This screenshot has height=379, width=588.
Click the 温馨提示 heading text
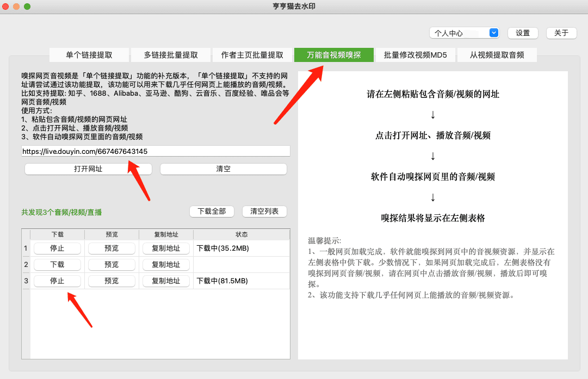coord(324,241)
